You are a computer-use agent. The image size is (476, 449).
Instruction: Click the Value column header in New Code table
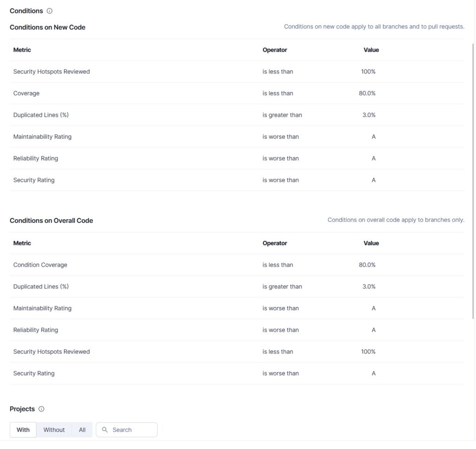[x=371, y=50]
